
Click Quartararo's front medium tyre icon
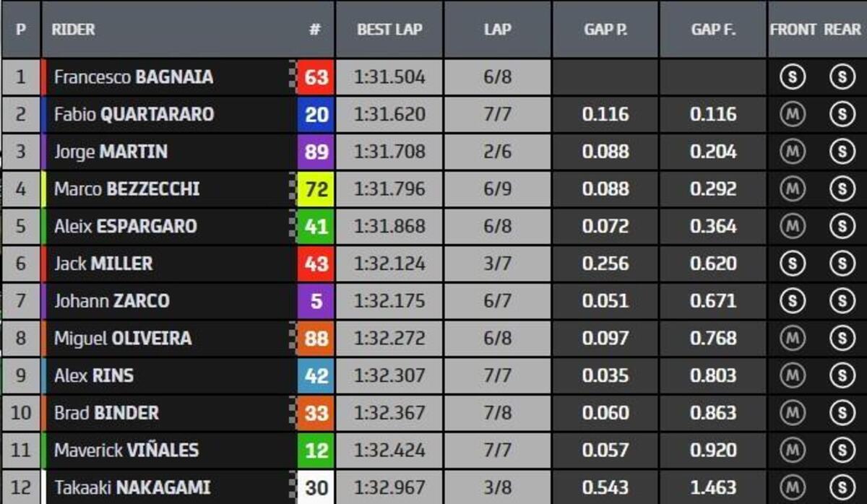pyautogui.click(x=793, y=114)
